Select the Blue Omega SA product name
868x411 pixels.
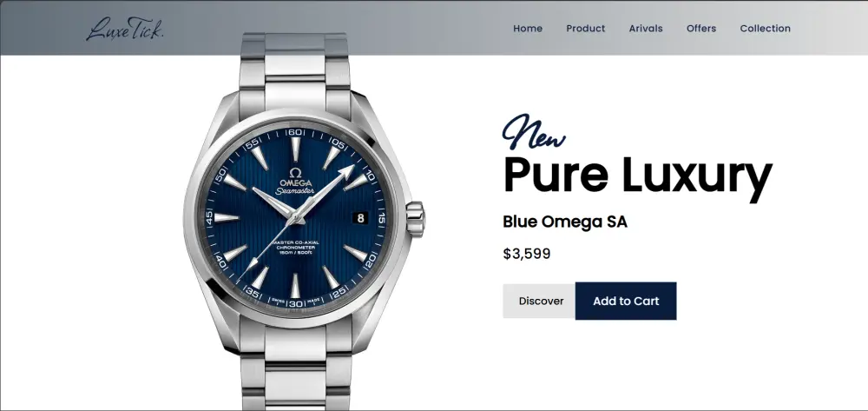click(565, 222)
